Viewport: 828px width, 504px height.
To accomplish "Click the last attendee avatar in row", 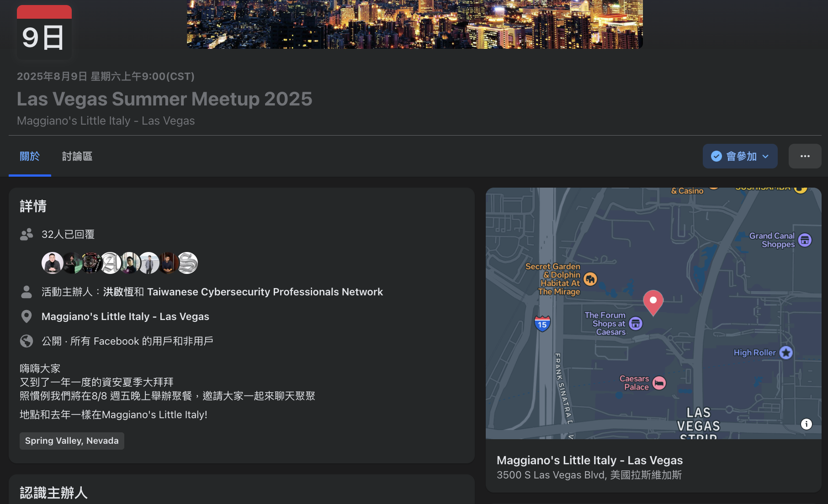I will coord(188,263).
